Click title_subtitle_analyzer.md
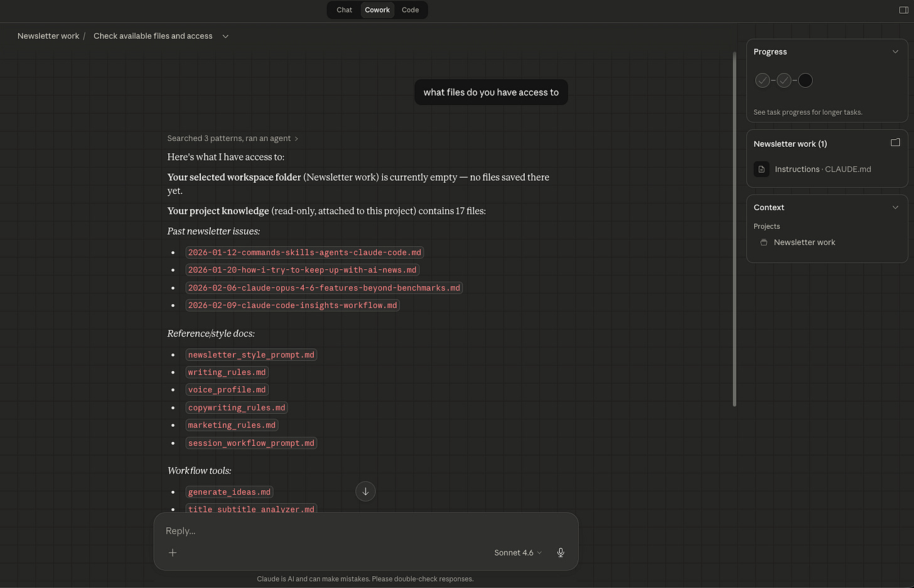914x588 pixels. pyautogui.click(x=251, y=508)
